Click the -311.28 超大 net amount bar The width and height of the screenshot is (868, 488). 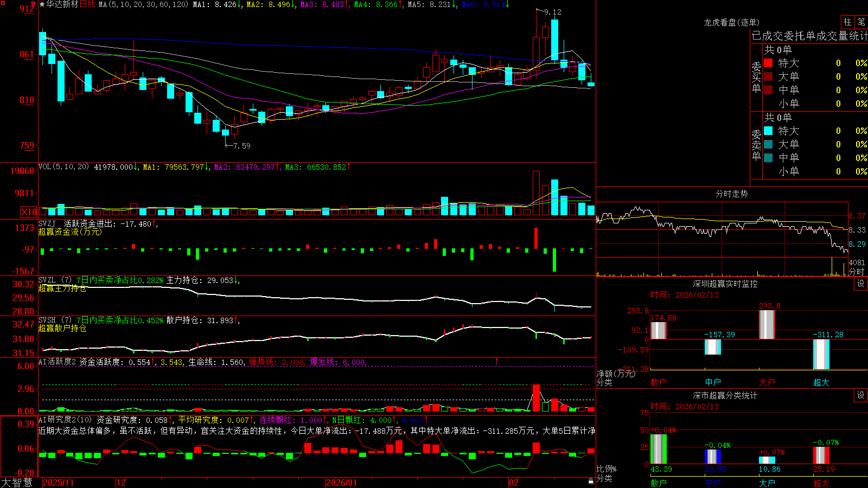(821, 354)
